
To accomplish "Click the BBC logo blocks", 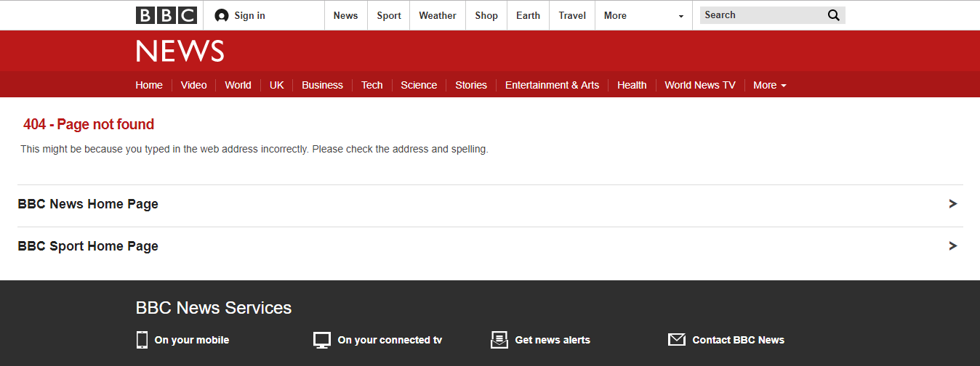I will click(166, 15).
